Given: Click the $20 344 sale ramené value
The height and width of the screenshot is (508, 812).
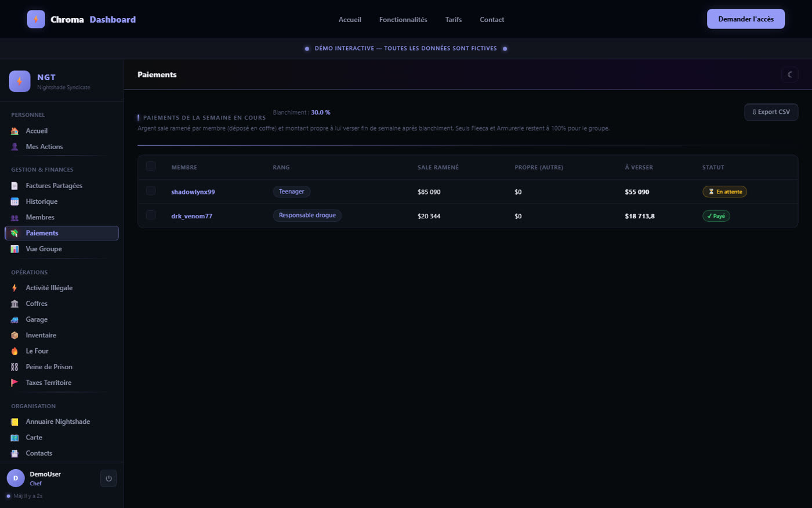Looking at the screenshot, I should pos(429,216).
